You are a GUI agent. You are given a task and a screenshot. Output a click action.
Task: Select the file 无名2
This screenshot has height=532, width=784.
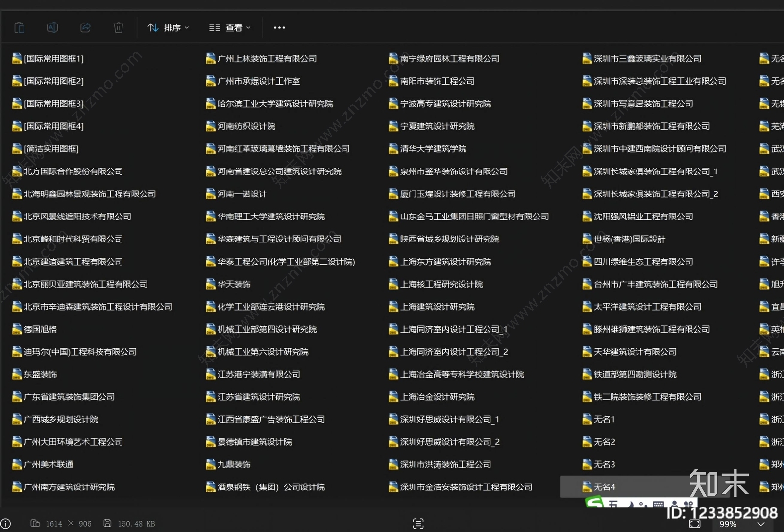(x=599, y=442)
